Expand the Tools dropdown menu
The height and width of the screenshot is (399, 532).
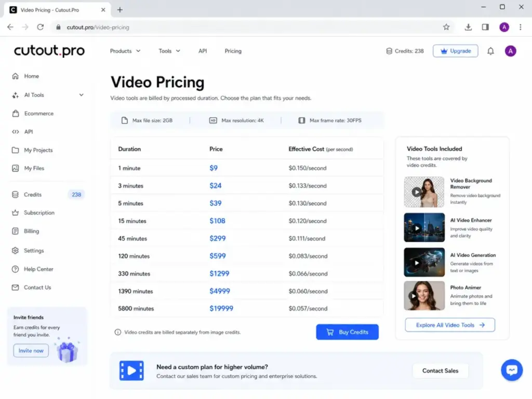pyautogui.click(x=169, y=51)
